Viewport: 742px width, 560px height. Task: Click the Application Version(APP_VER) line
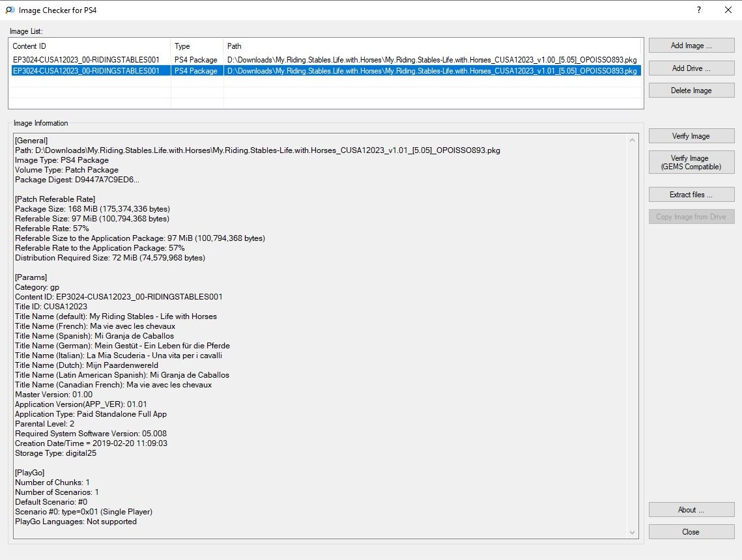81,404
